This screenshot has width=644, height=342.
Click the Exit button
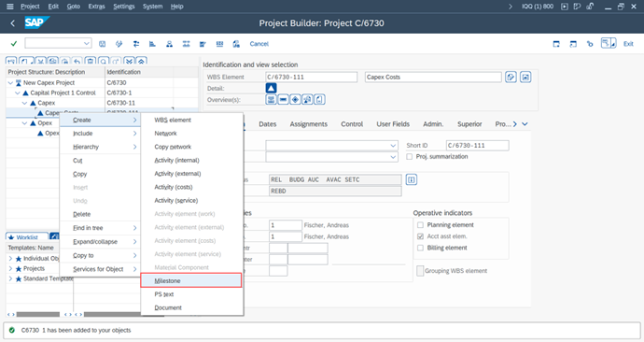(x=628, y=44)
